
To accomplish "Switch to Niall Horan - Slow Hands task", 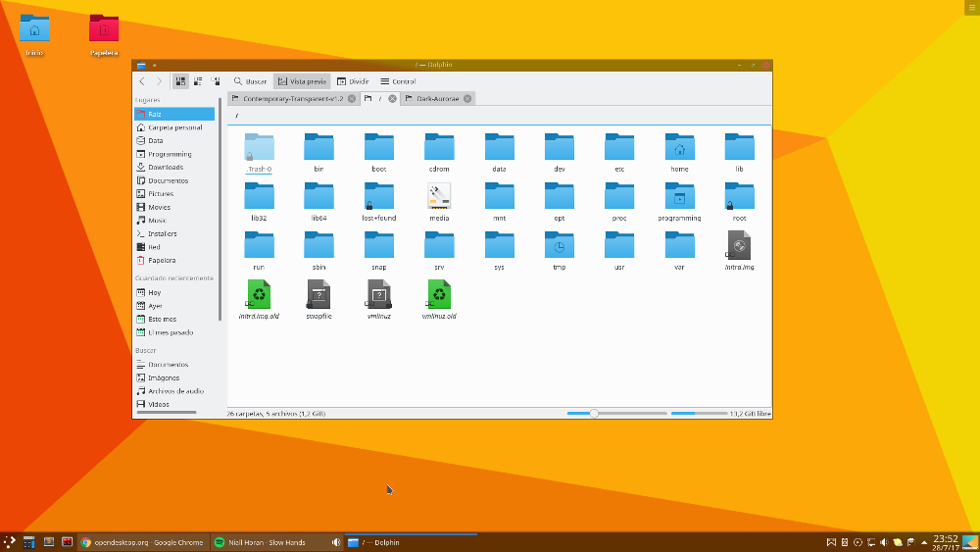I will pos(276,542).
